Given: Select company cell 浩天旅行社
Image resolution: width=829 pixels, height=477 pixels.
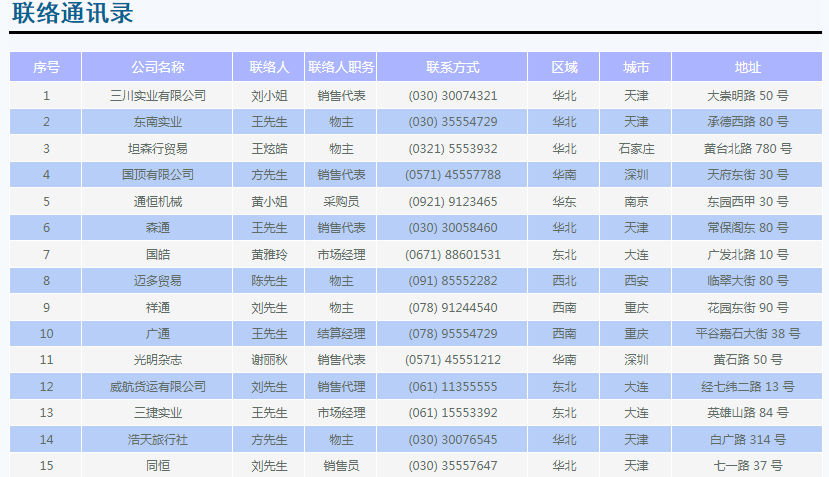Looking at the screenshot, I should (157, 439).
